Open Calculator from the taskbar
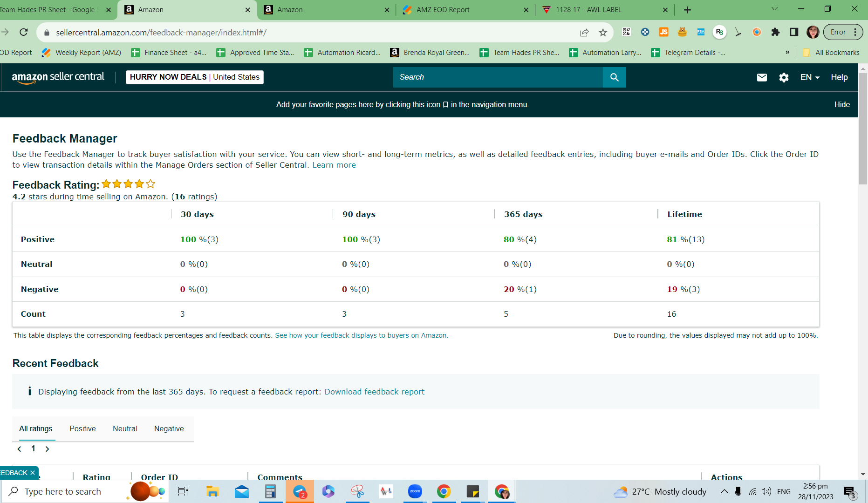This screenshot has width=868, height=503. [x=270, y=491]
